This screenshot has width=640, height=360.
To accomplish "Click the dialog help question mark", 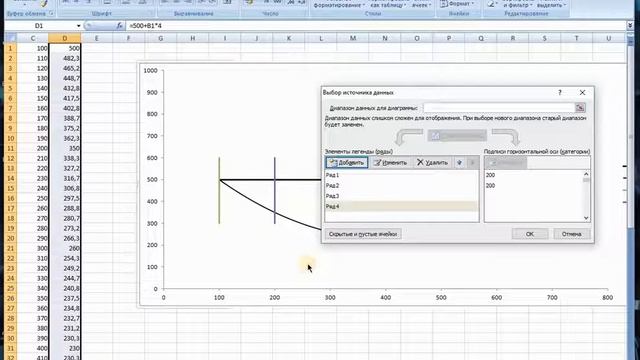I will [x=560, y=93].
